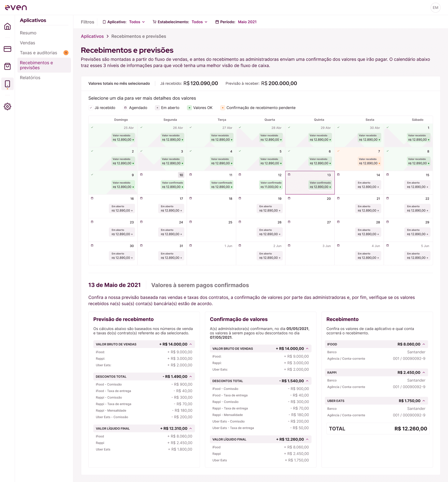This screenshot has width=448, height=482.
Task: Change Período Maio 2021 filter
Action: tap(247, 22)
